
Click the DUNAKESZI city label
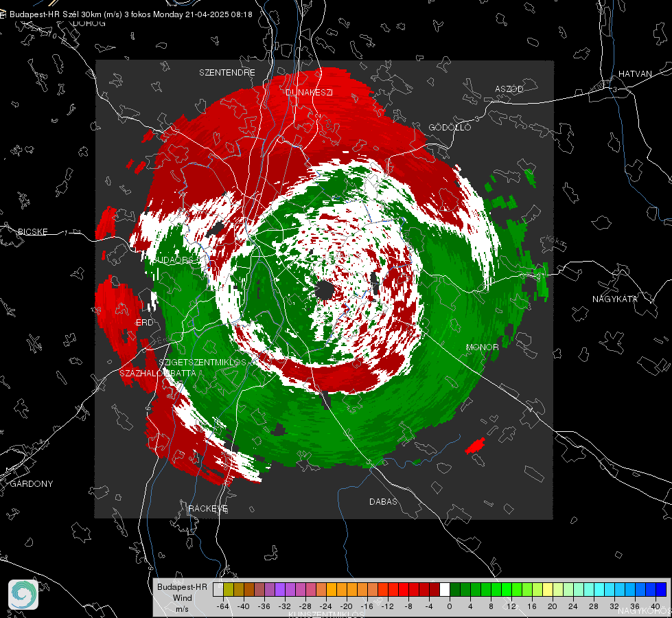pyautogui.click(x=309, y=93)
